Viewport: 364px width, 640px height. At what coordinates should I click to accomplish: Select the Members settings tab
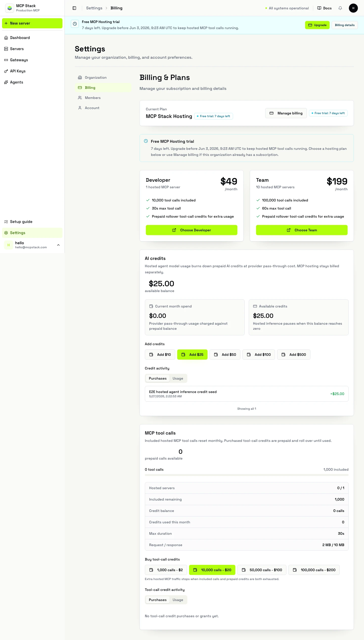[x=103, y=98]
